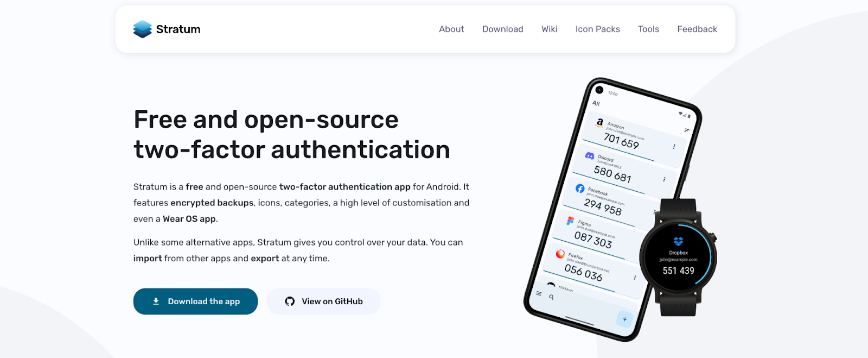Click the bold 'two-factor authentication app' text
Image resolution: width=868 pixels, height=358 pixels.
[344, 187]
